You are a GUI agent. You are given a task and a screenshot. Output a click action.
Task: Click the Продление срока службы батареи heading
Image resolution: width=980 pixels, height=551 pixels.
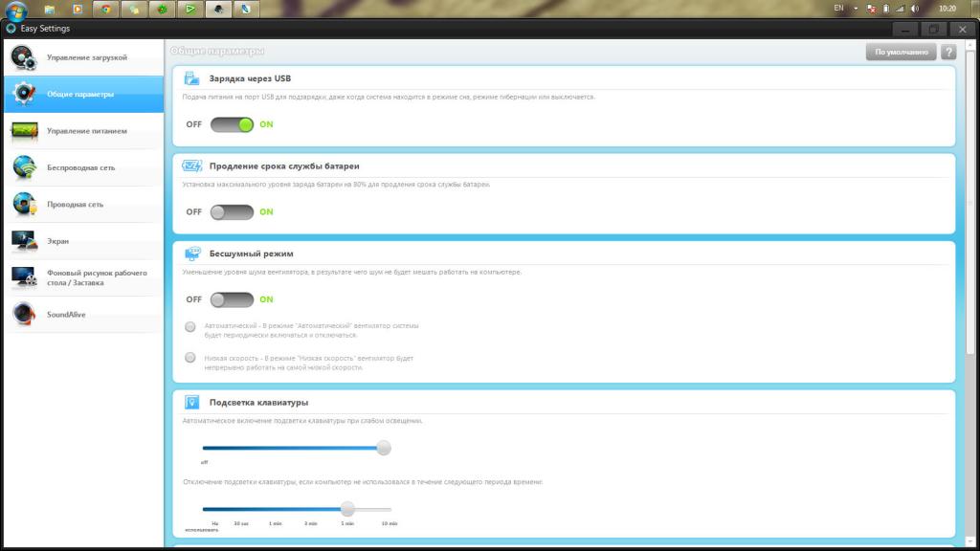284,165
